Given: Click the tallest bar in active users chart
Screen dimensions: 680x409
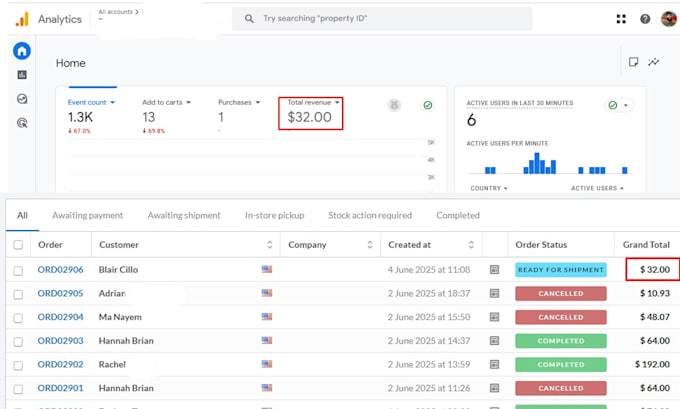Looking at the screenshot, I should click(537, 163).
